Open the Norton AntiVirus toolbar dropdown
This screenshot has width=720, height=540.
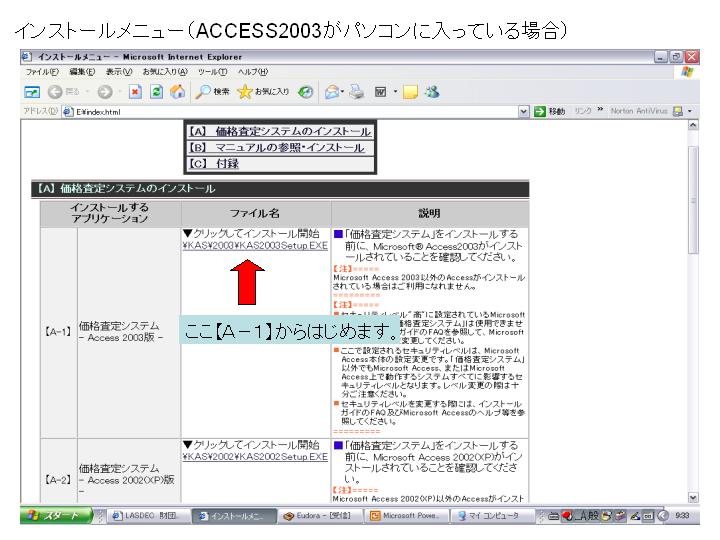point(690,111)
